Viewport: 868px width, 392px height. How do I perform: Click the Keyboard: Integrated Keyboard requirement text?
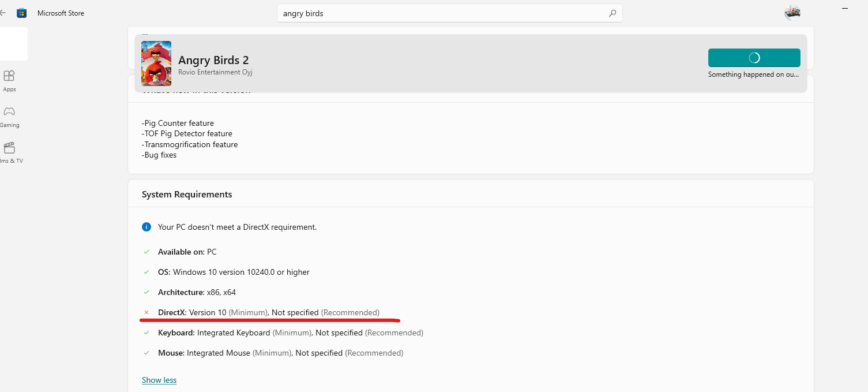point(291,333)
